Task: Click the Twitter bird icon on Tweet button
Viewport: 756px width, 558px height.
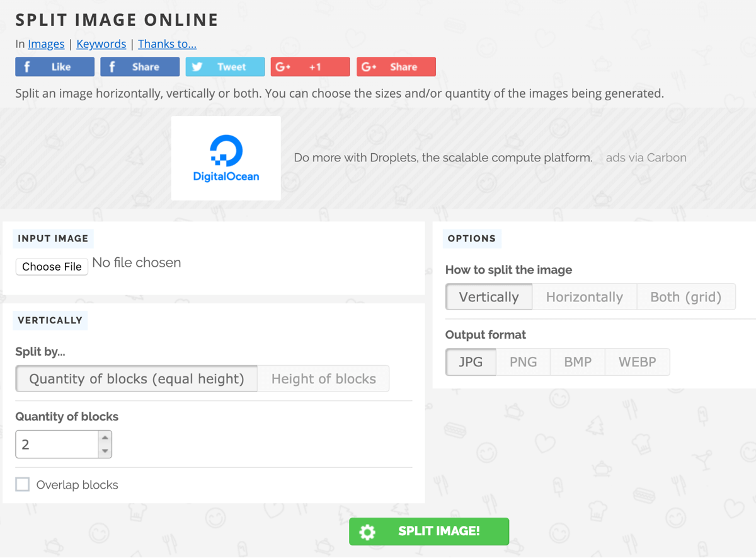Action: [x=197, y=67]
